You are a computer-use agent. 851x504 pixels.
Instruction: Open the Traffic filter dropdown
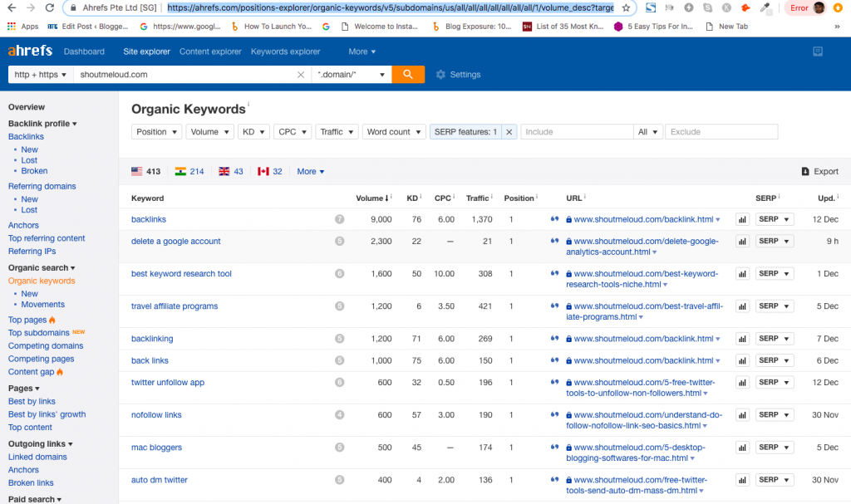pyautogui.click(x=337, y=132)
